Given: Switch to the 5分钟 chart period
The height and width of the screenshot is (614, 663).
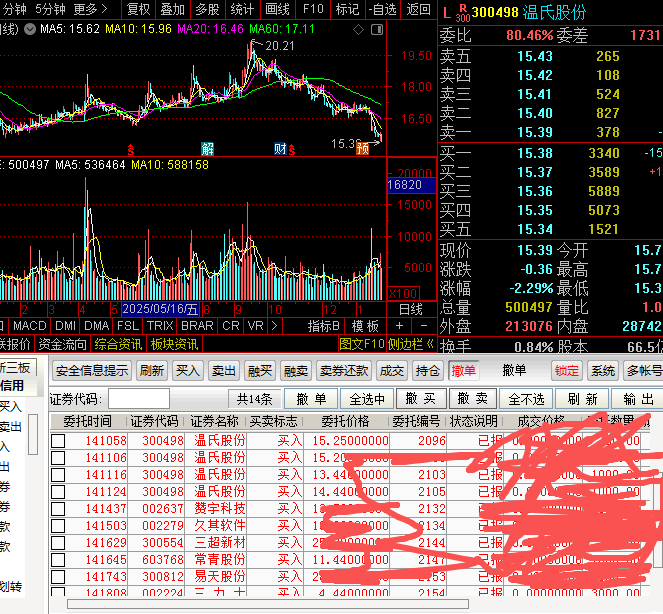Looking at the screenshot, I should [50, 9].
